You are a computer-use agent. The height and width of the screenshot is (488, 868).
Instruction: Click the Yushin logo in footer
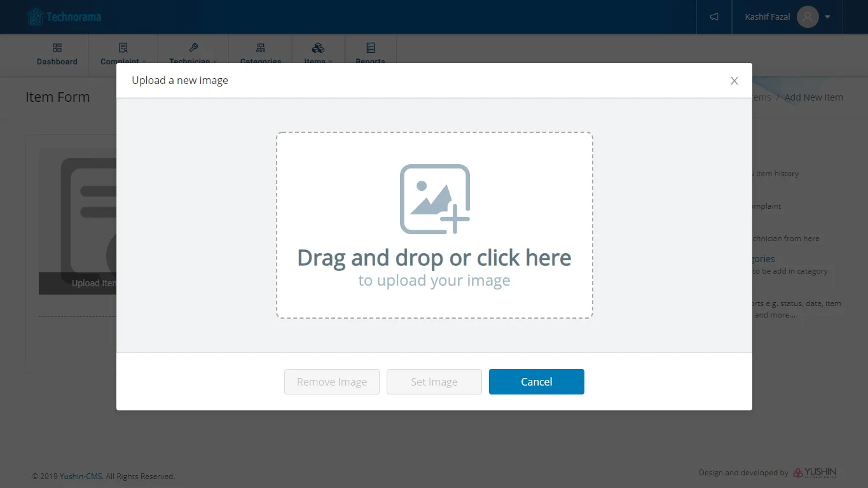coord(815,473)
